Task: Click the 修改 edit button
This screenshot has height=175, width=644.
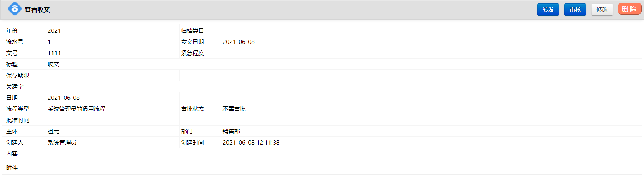Action: pos(602,10)
